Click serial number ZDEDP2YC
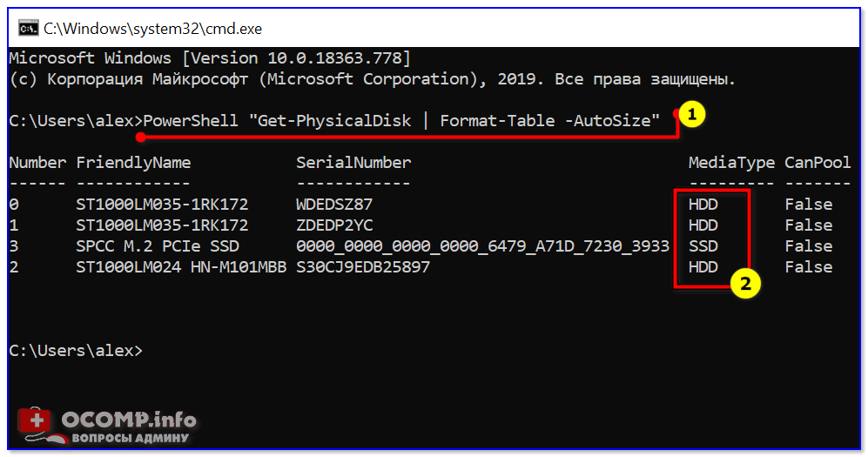The width and height of the screenshot is (868, 457). pyautogui.click(x=333, y=225)
